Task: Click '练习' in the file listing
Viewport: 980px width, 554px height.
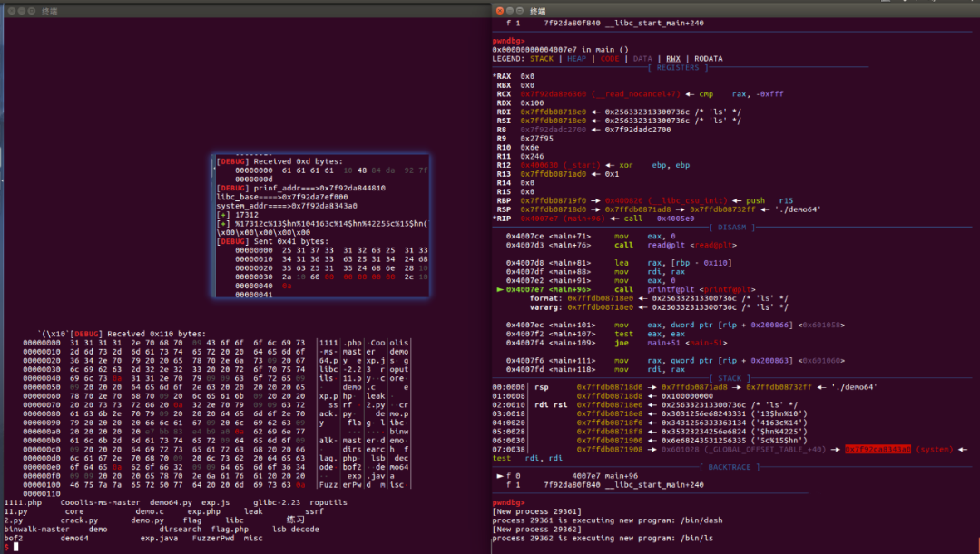Action: pyautogui.click(x=295, y=520)
